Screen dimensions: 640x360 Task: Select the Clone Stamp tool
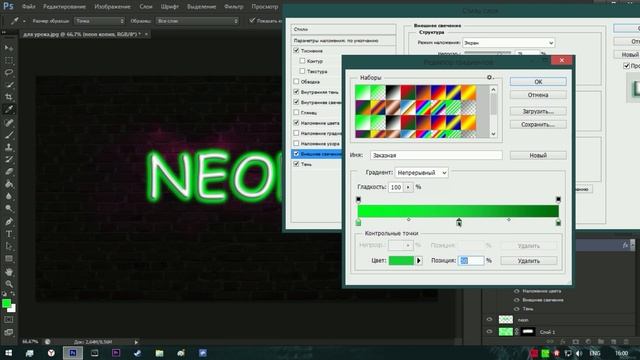9,147
